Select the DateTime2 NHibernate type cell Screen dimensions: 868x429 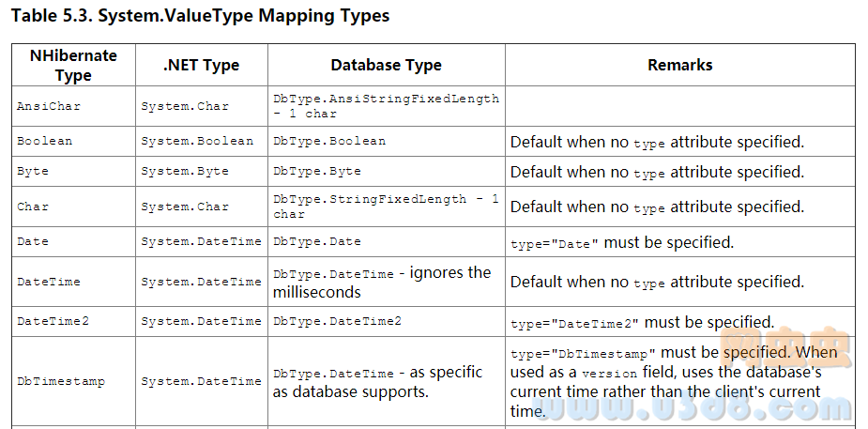[73, 321]
